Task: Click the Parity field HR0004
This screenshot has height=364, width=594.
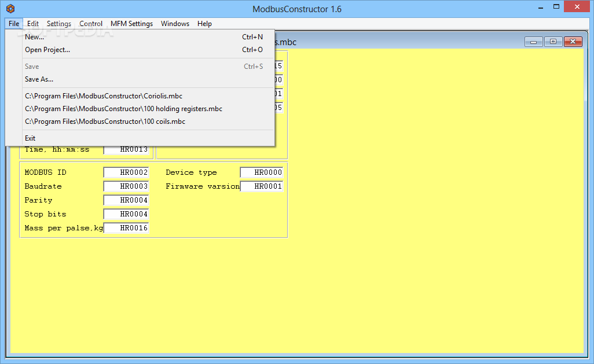Action: 126,200
